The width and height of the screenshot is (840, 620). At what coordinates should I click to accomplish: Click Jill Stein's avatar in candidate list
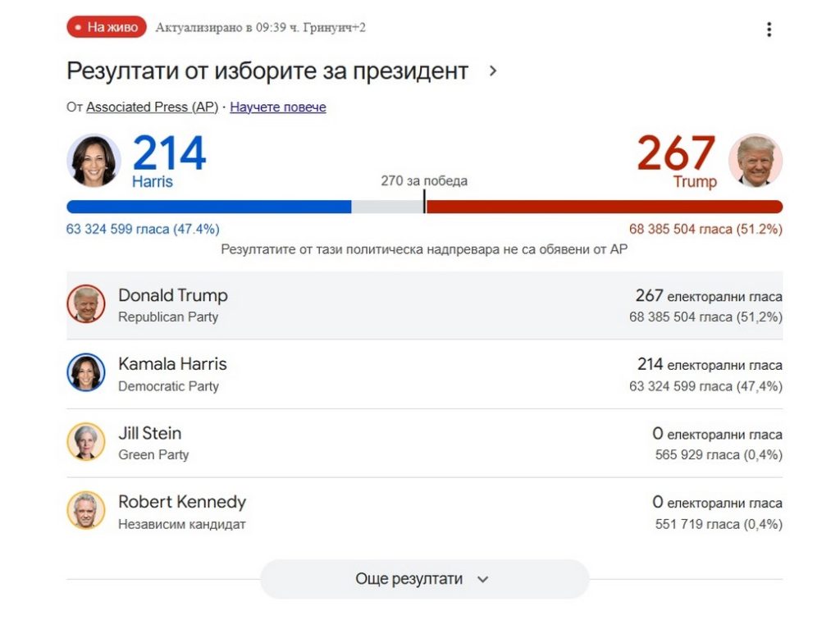click(86, 442)
